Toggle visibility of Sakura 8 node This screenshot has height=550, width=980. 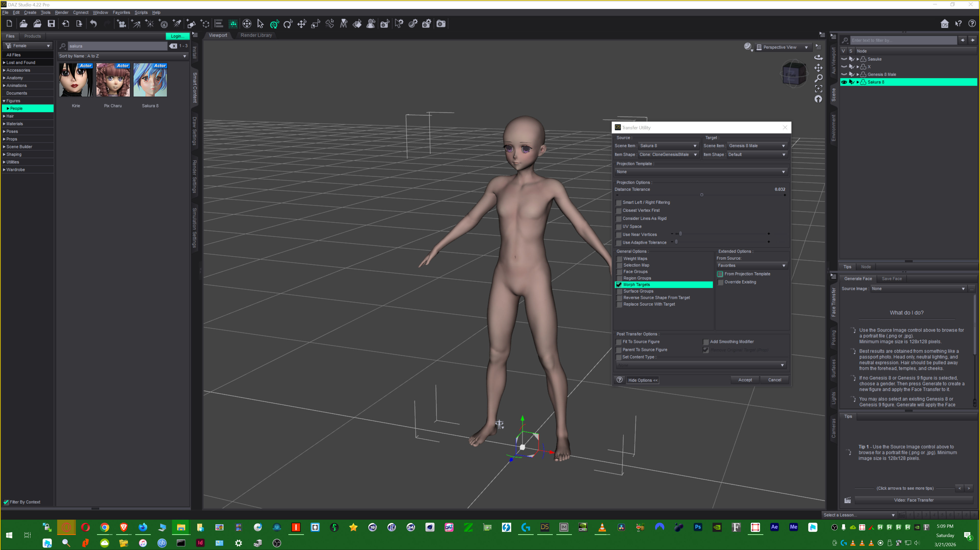coord(844,82)
